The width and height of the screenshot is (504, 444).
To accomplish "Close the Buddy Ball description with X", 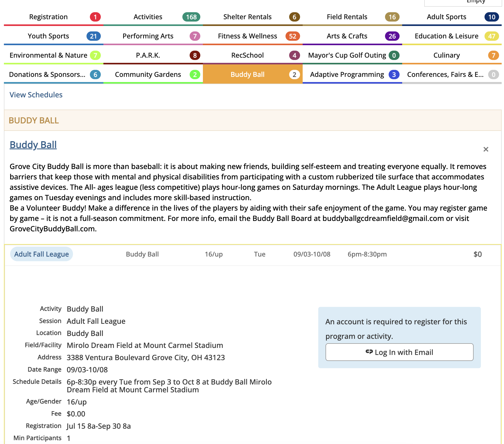I will click(486, 149).
